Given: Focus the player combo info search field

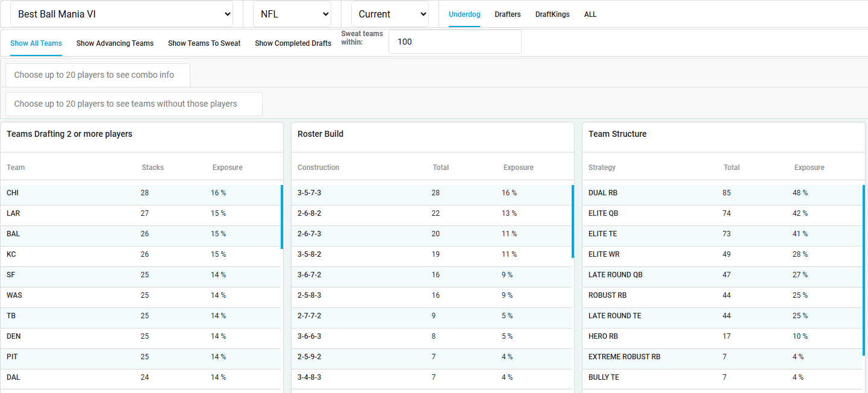Looking at the screenshot, I should [98, 75].
